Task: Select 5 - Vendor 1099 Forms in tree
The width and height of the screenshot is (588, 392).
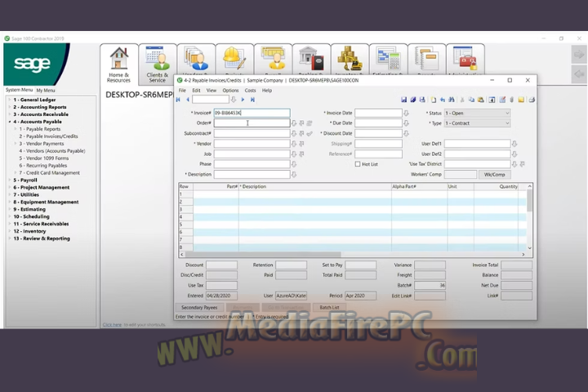Action: pos(44,158)
